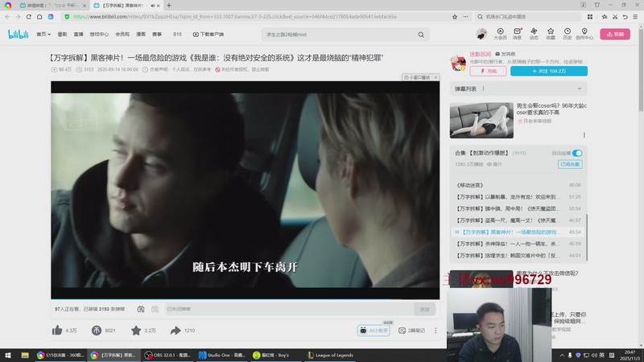Open the 历史 history icon
The height and width of the screenshot is (362, 644).
pyautogui.click(x=568, y=34)
